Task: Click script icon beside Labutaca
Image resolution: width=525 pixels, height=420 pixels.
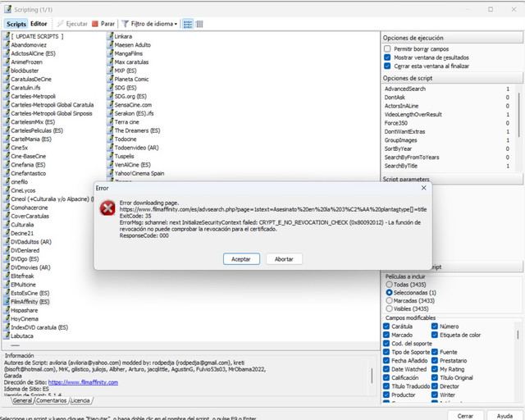Action: (x=7, y=336)
